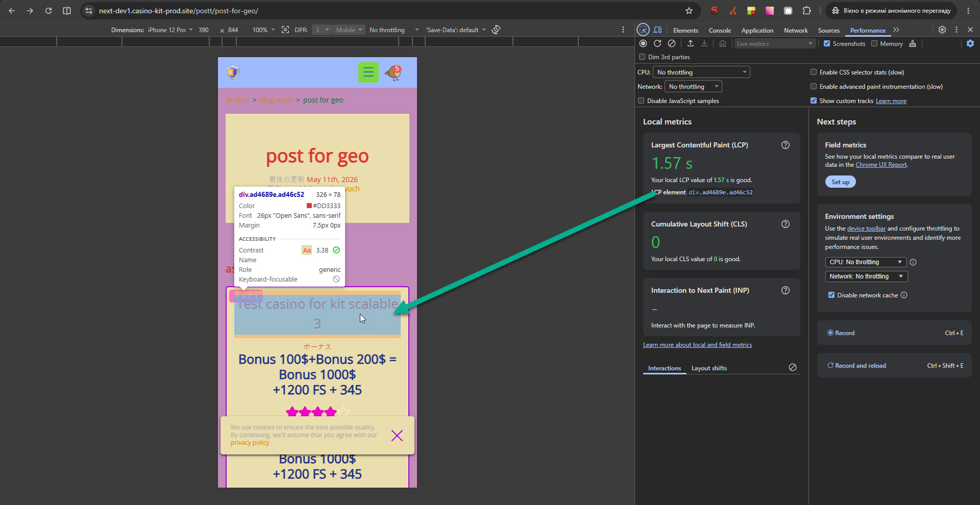
Task: Upload a performance trace file
Action: 691,43
